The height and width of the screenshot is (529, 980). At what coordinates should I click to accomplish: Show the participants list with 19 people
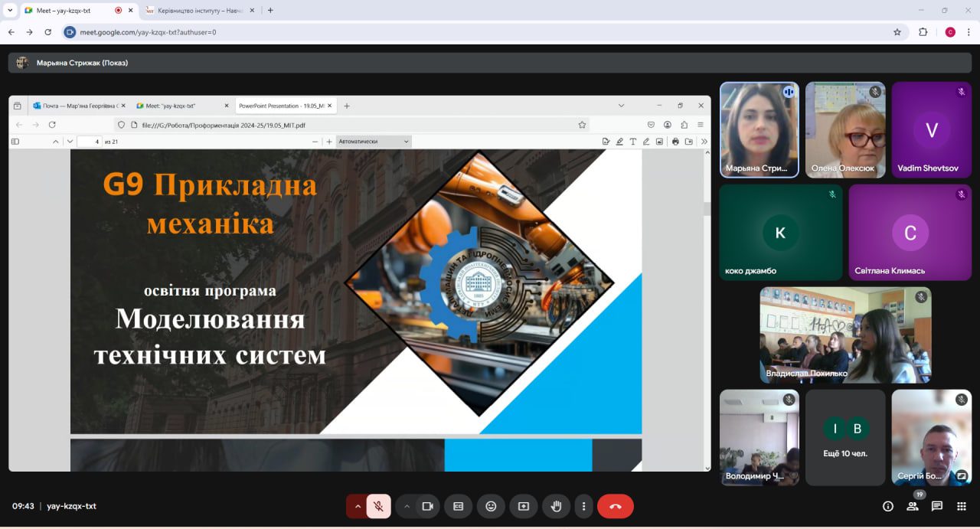913,506
